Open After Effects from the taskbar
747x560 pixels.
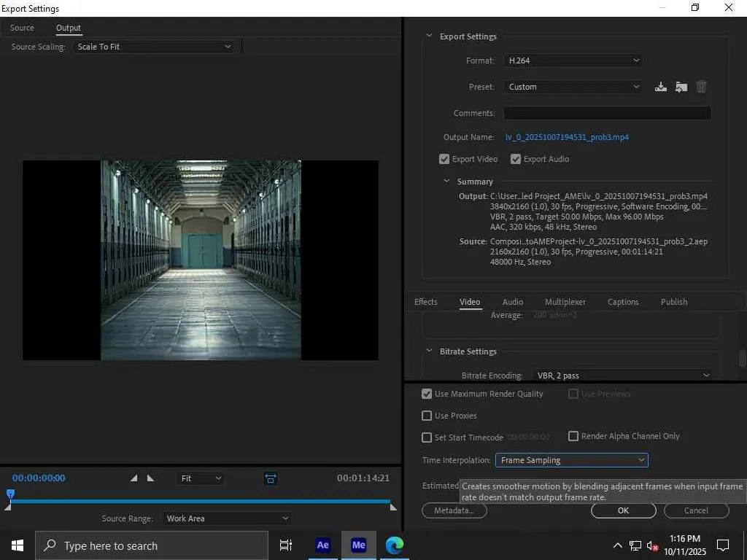click(322, 545)
